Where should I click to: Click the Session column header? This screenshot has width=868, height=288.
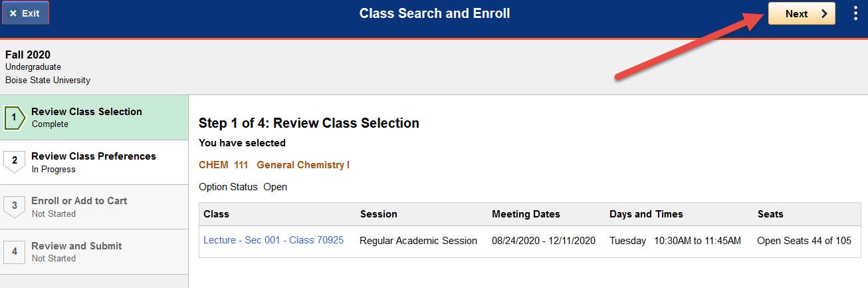click(x=378, y=214)
